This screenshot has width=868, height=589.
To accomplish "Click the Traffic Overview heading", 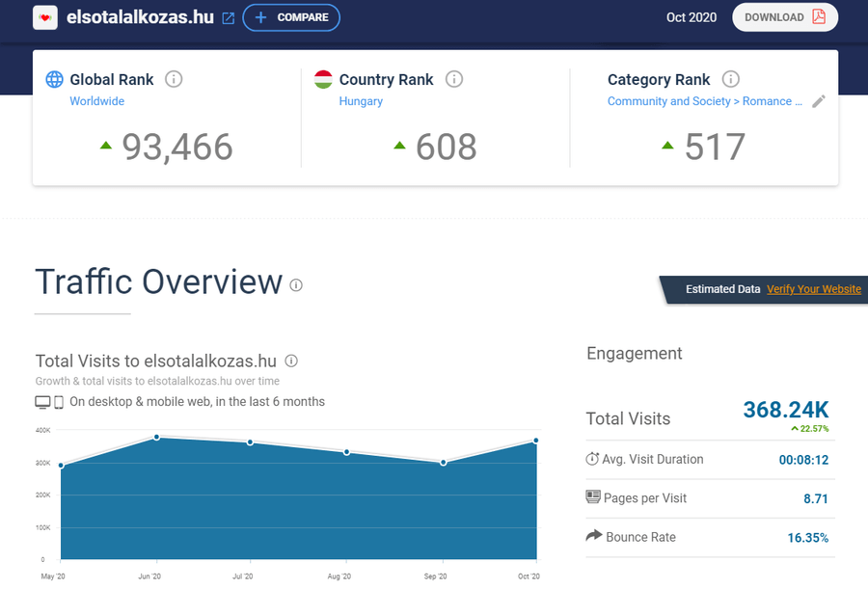I will [159, 281].
